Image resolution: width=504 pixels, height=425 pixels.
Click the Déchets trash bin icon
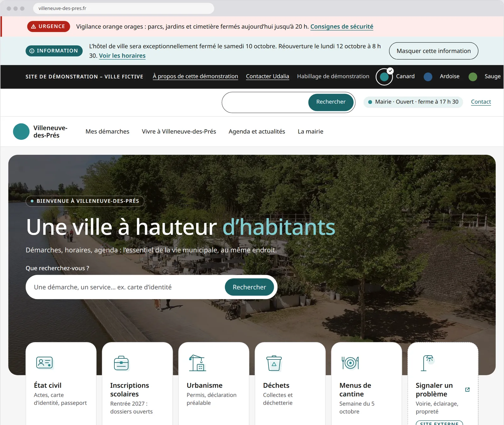click(274, 363)
